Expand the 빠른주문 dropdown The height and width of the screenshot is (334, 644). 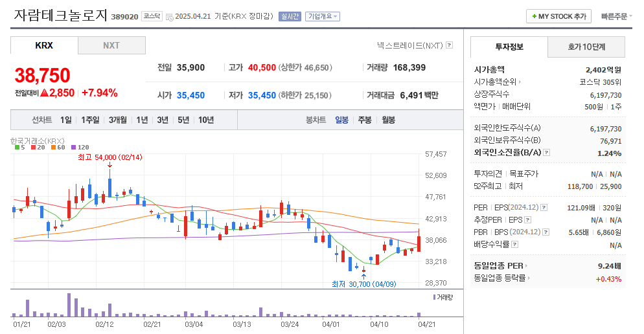point(617,16)
